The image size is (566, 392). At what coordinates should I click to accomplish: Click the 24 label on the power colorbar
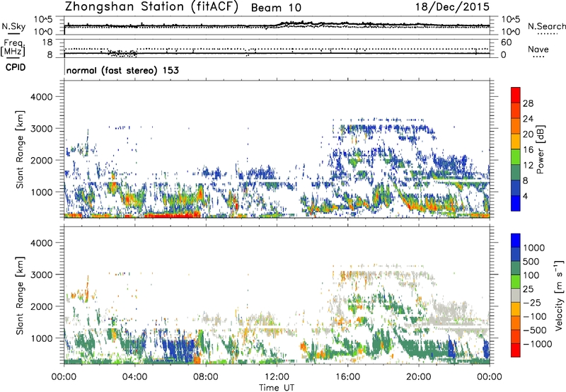pyautogui.click(x=528, y=119)
